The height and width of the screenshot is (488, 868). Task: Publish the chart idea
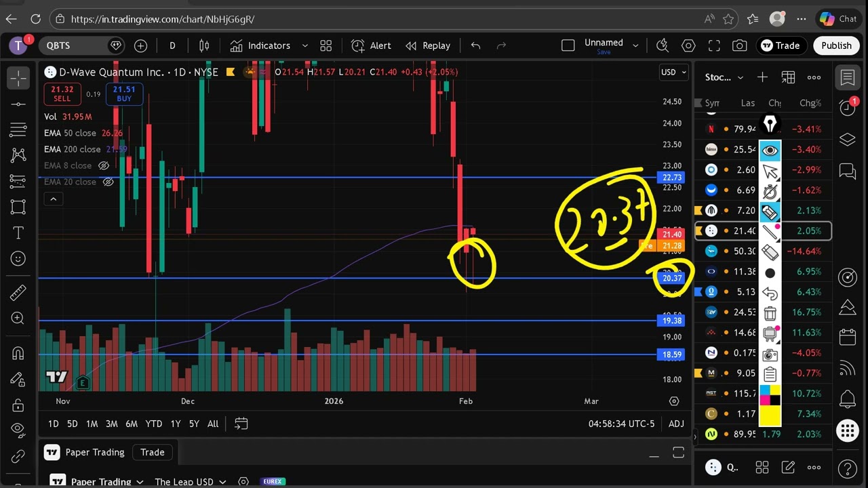coord(836,45)
